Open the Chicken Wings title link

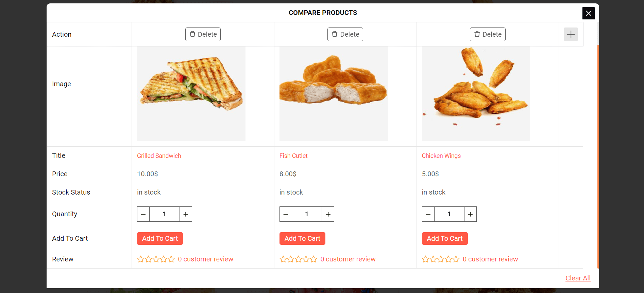click(x=441, y=156)
